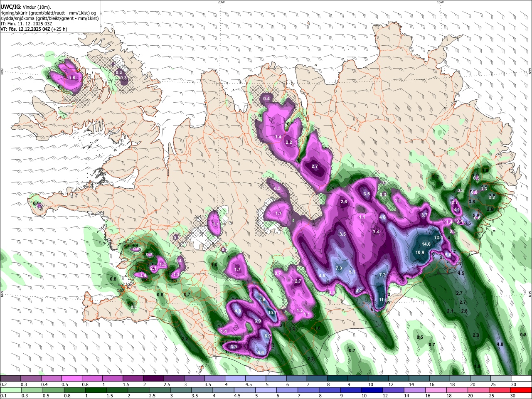Click the dark mauve 0.2 snow legend swatch
The width and height of the screenshot is (532, 399).
pyautogui.click(x=10, y=379)
